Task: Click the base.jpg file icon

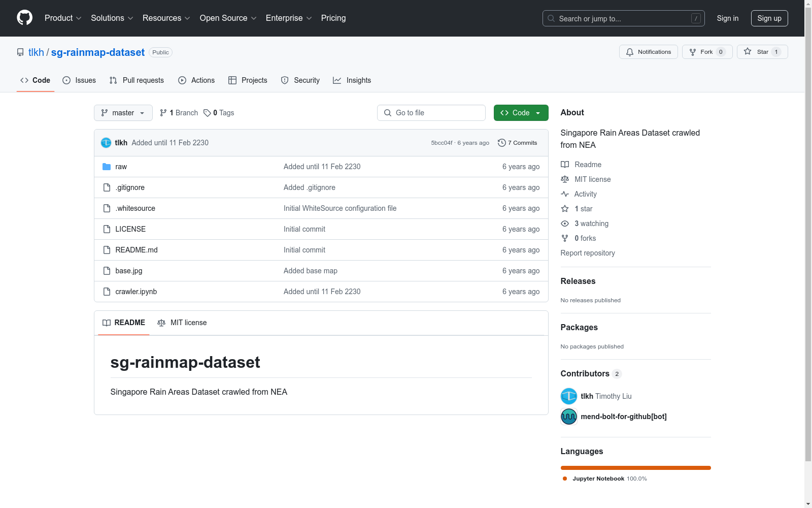Action: [107, 271]
